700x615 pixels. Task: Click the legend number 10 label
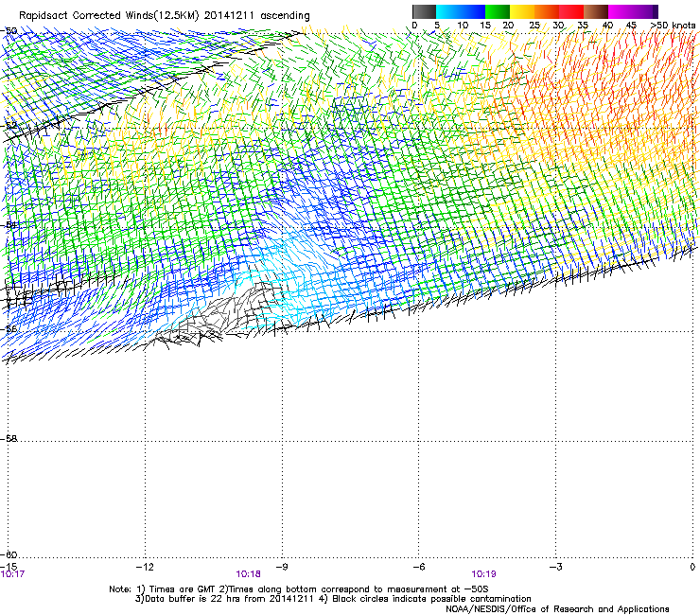click(463, 25)
